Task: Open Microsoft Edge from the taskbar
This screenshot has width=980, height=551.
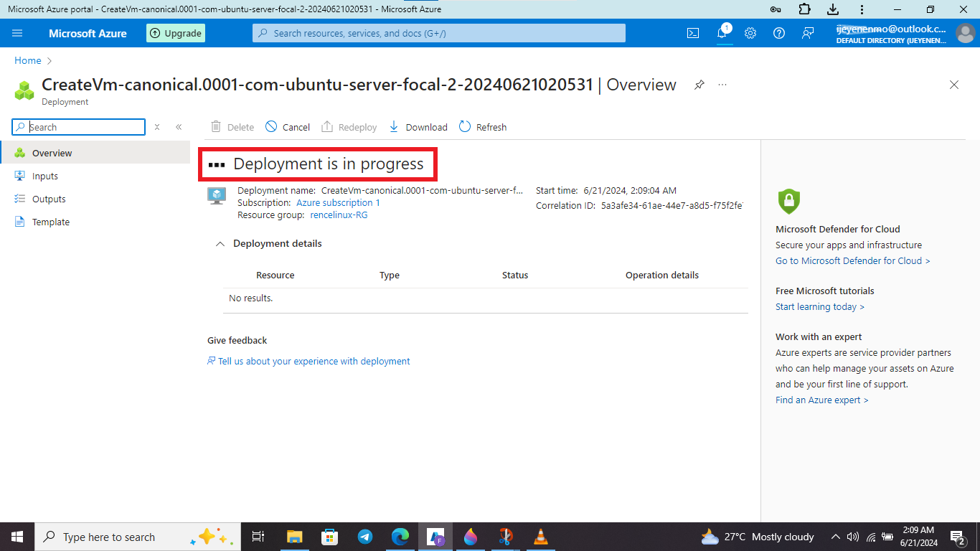Action: click(400, 537)
